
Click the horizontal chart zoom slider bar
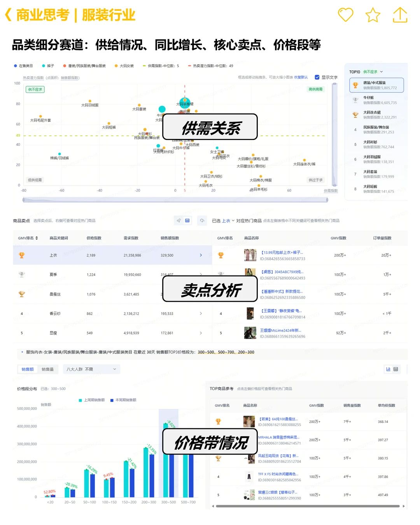(175, 200)
